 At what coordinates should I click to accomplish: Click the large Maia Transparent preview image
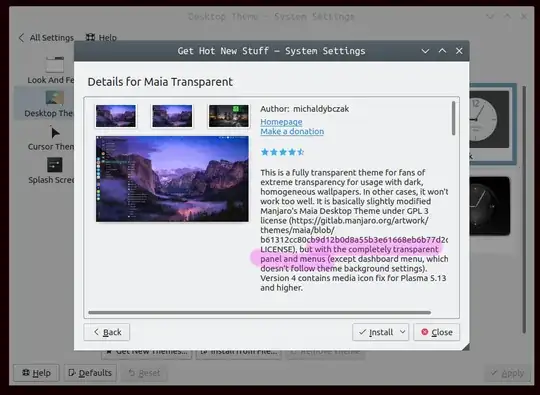point(172,179)
